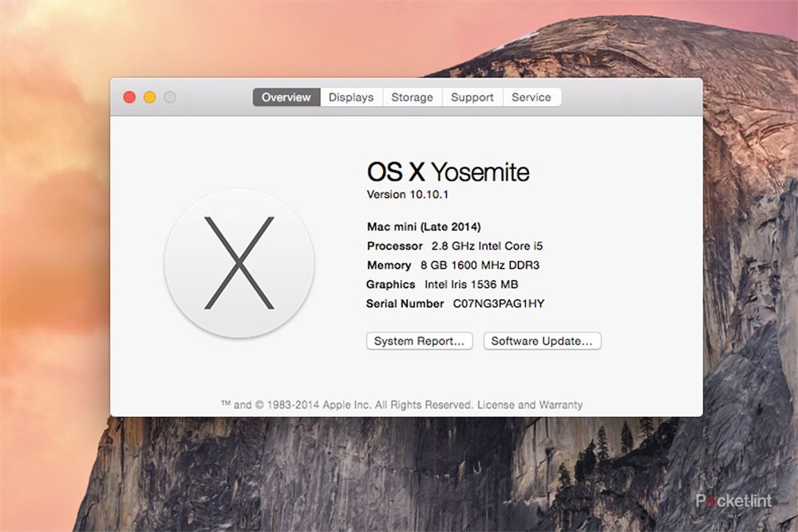Click the serial number C07NG3PAG1HY
The height and width of the screenshot is (532, 798).
tap(499, 304)
